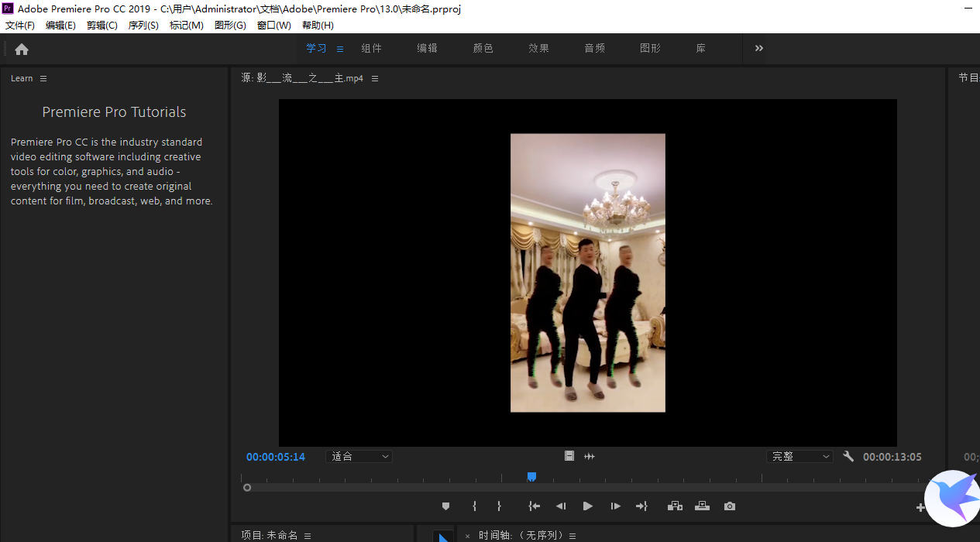Screen dimensions: 980x542
Task: Mark Out point button
Action: pos(499,506)
